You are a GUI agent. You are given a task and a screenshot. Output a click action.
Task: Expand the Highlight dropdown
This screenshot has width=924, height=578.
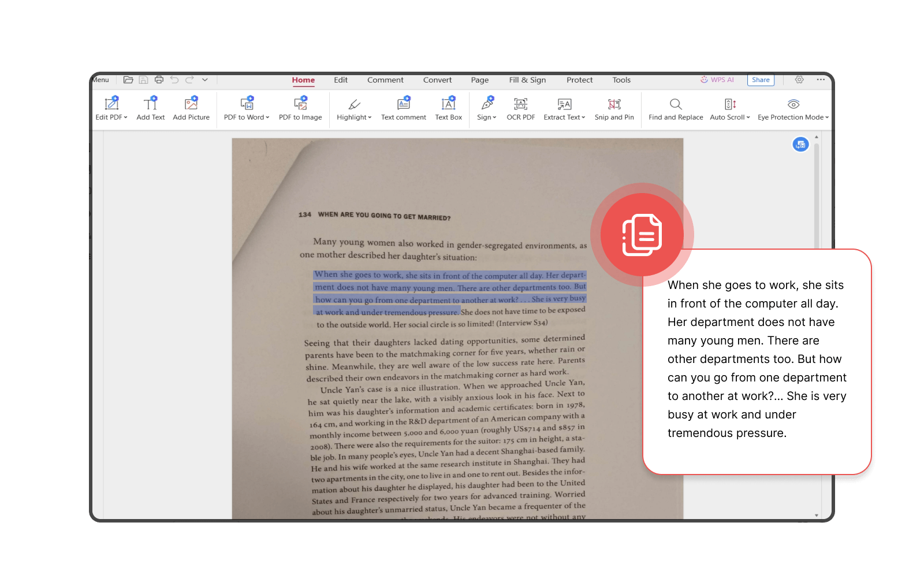354,109
